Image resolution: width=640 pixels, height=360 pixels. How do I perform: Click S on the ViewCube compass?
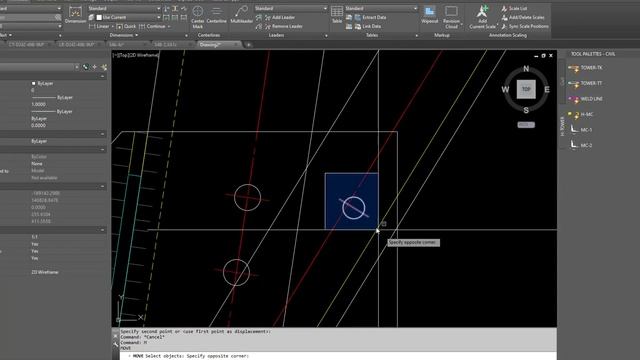pyautogui.click(x=526, y=110)
